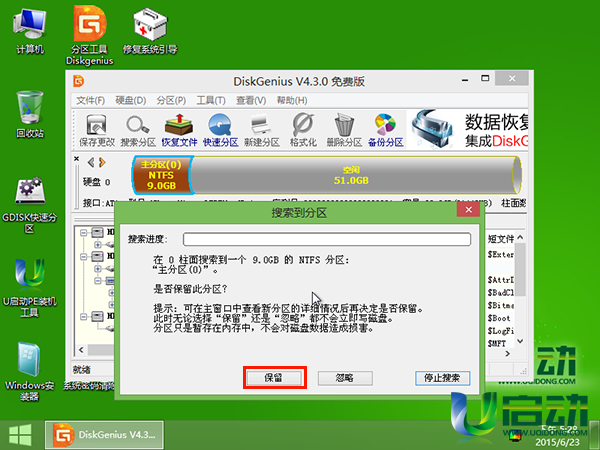600x450 pixels.
Task: Launch the GDISK快速分区 desktop icon
Action: (29, 205)
